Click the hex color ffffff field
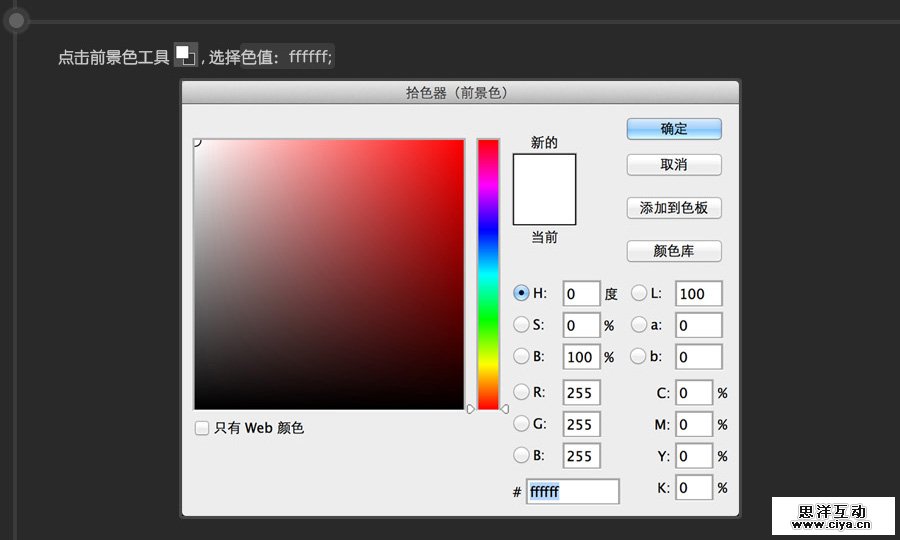 click(573, 492)
